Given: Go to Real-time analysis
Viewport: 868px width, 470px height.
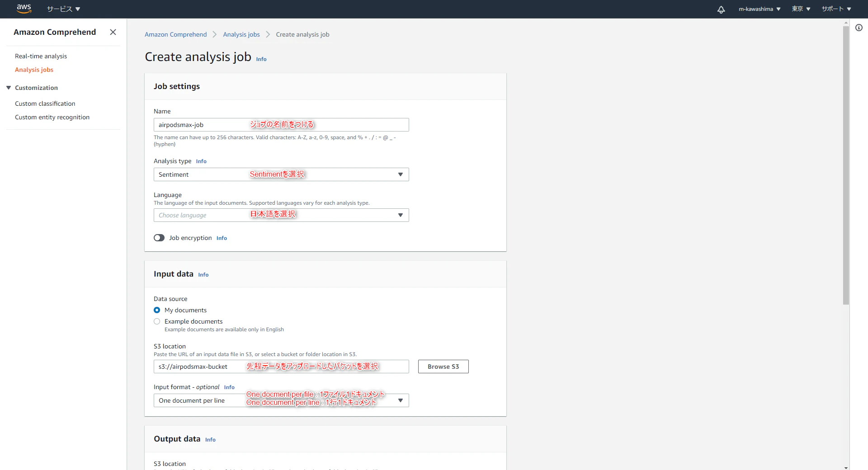Looking at the screenshot, I should pos(41,56).
